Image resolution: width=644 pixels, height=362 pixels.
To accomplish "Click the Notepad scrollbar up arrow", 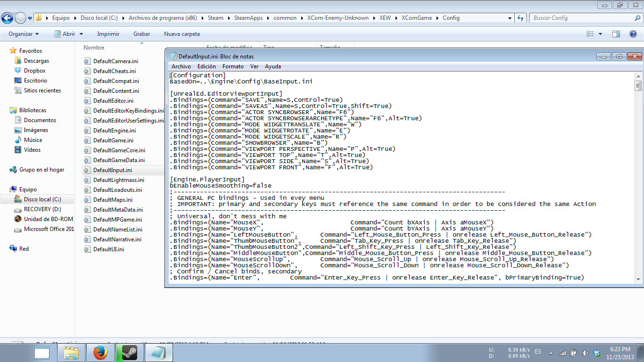I will tap(638, 75).
